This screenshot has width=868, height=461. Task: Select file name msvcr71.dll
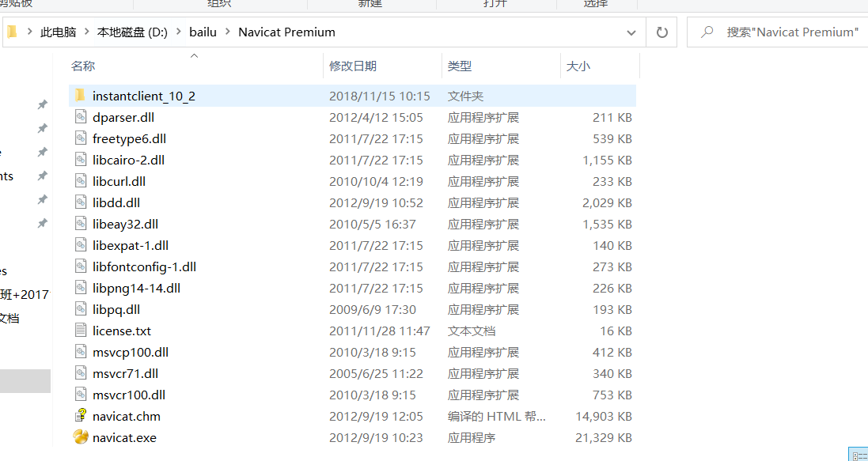click(125, 373)
